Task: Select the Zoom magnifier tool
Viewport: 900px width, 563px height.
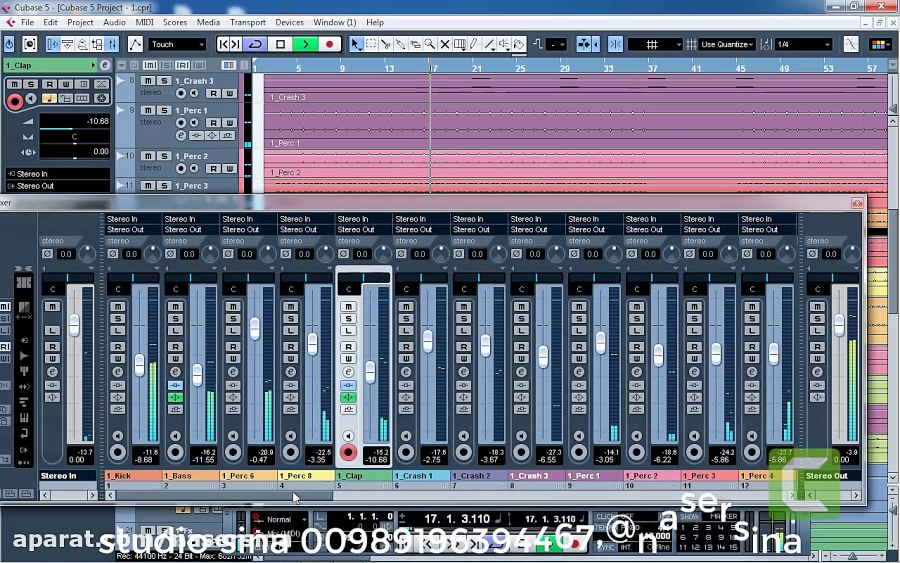Action: (x=429, y=44)
